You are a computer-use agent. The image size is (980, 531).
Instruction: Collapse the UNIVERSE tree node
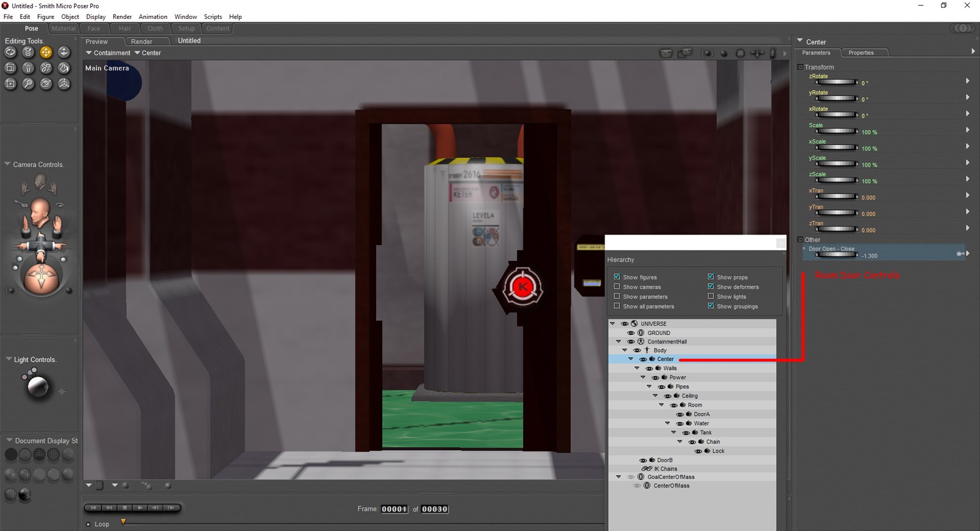point(612,323)
